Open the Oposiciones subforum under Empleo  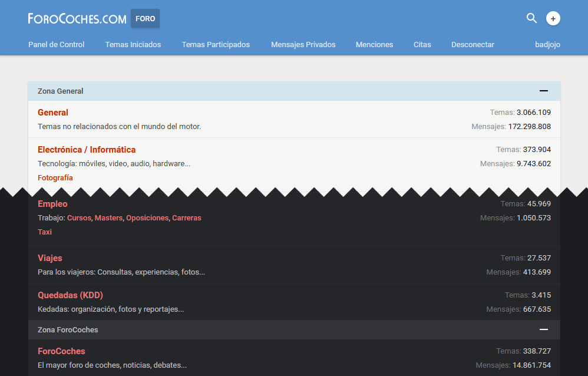pos(147,217)
